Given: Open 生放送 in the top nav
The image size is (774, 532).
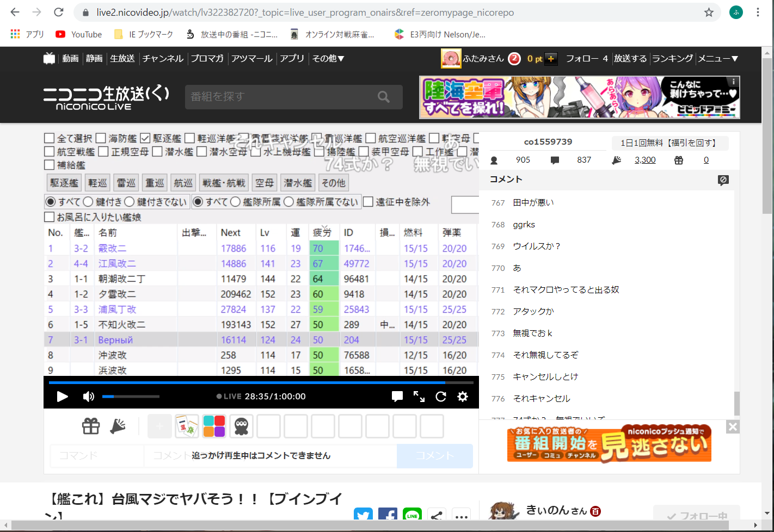Looking at the screenshot, I should point(122,58).
